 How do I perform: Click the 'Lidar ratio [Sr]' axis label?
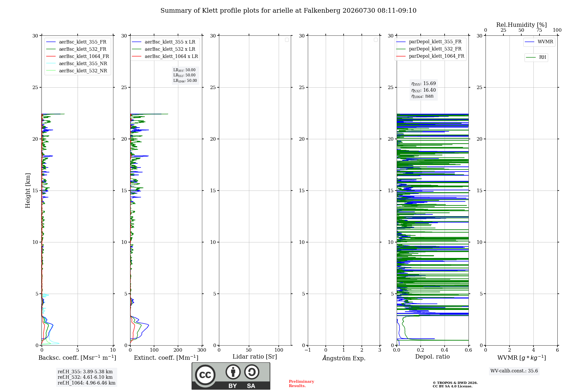[255, 357]
